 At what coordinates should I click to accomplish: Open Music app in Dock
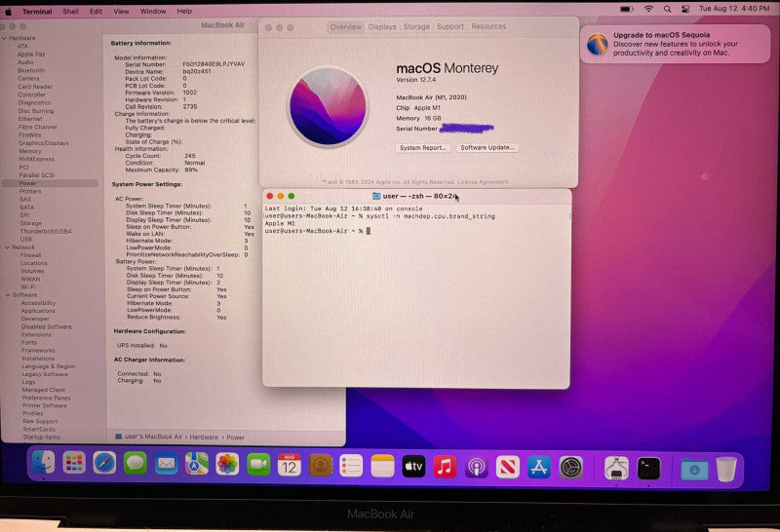(x=445, y=467)
